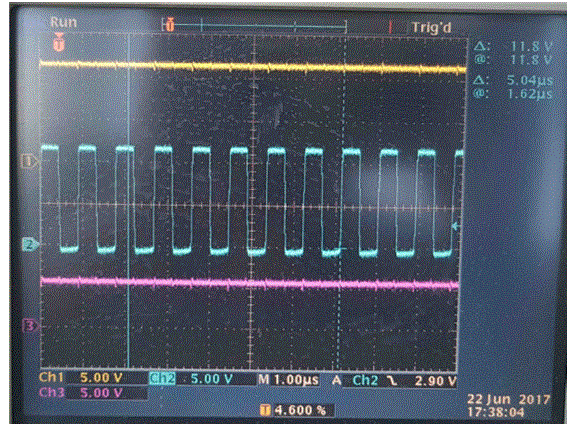
Task: Click the 1.62µs cursor position readout
Action: (529, 94)
